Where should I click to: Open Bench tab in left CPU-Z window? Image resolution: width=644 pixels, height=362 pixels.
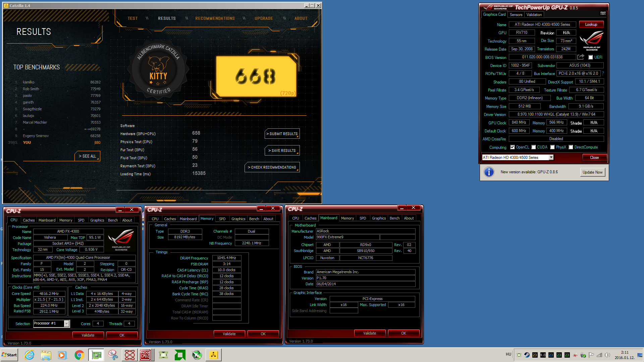tap(113, 220)
